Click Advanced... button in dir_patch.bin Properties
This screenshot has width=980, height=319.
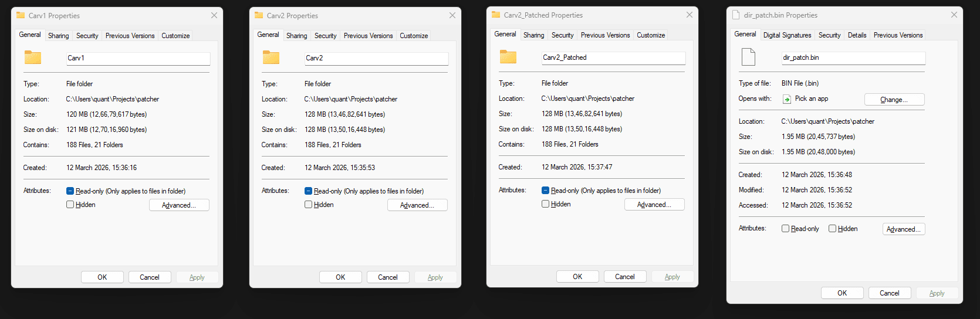(x=904, y=229)
